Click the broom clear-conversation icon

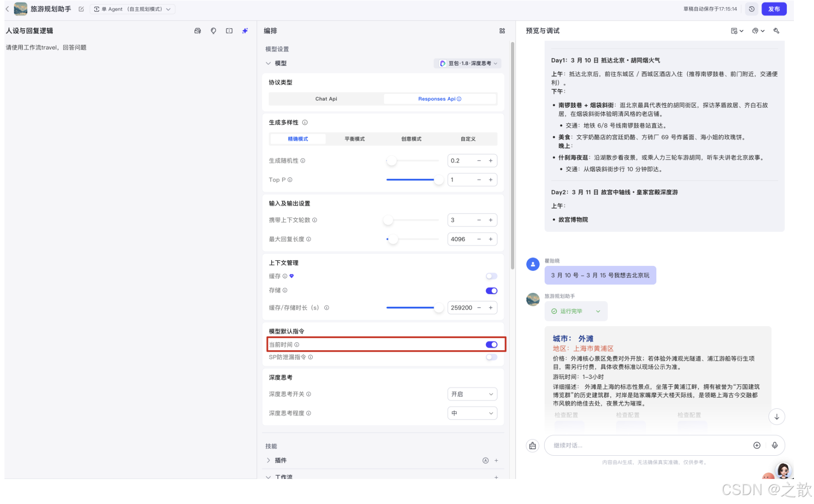[533, 445]
